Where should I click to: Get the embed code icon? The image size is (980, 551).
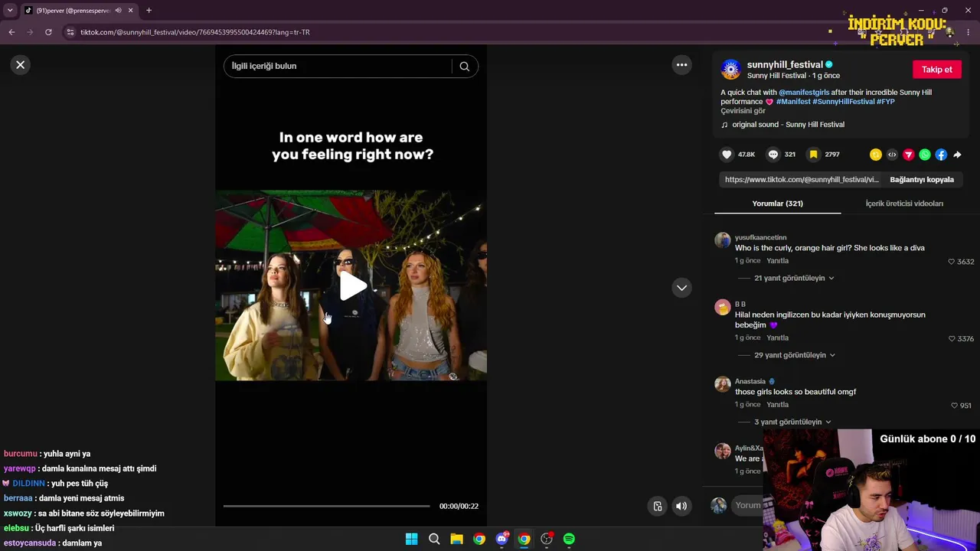tap(892, 155)
